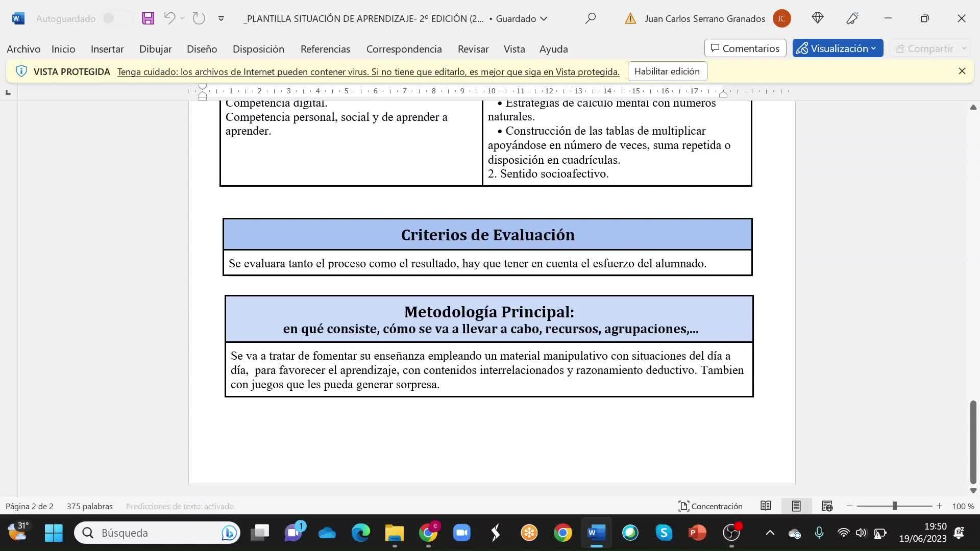Dismiss the Vista protegida warning bar
This screenshot has width=980, height=551.
coord(962,71)
